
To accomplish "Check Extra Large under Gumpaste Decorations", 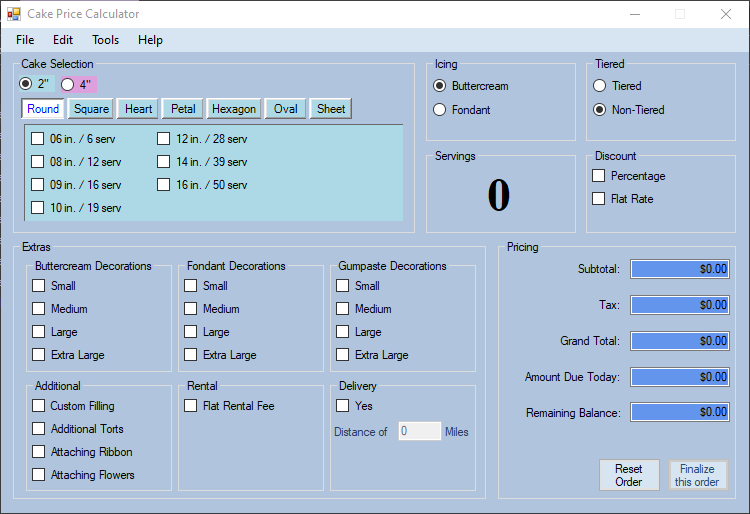I will 343,355.
